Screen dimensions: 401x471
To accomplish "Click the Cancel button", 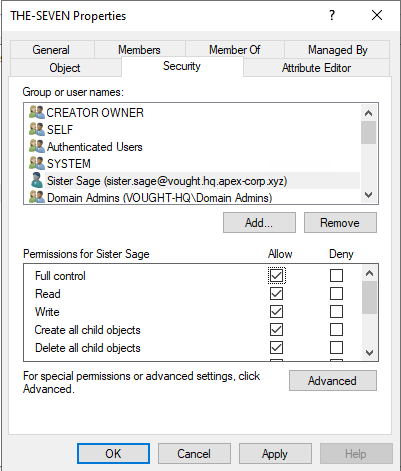I will coord(194,454).
